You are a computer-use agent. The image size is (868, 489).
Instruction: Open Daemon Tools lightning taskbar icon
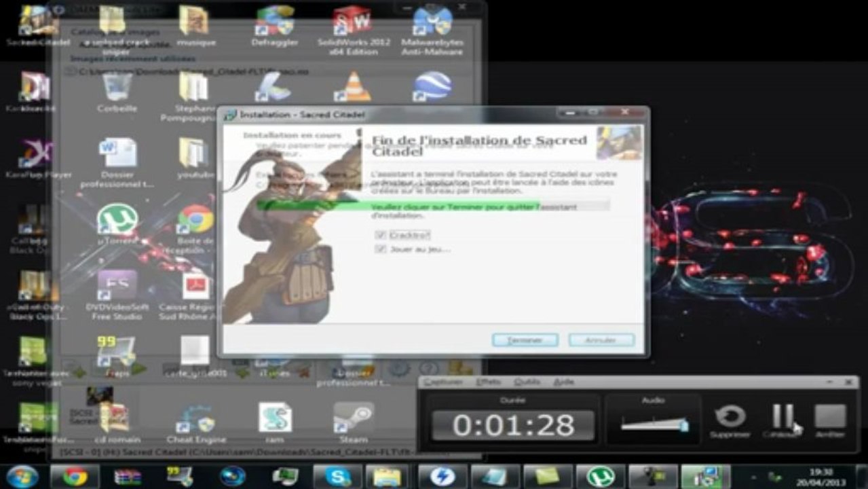pyautogui.click(x=443, y=476)
